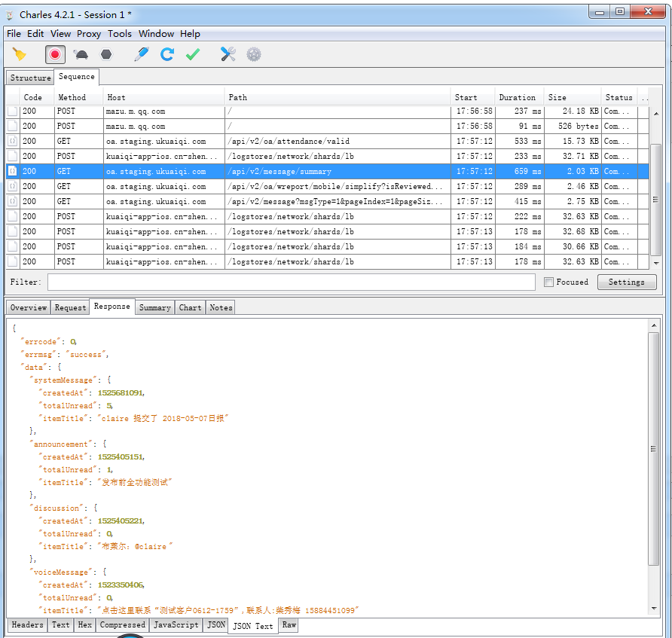672x638 pixels.
Task: Sort by the Duration column header
Action: [x=518, y=97]
